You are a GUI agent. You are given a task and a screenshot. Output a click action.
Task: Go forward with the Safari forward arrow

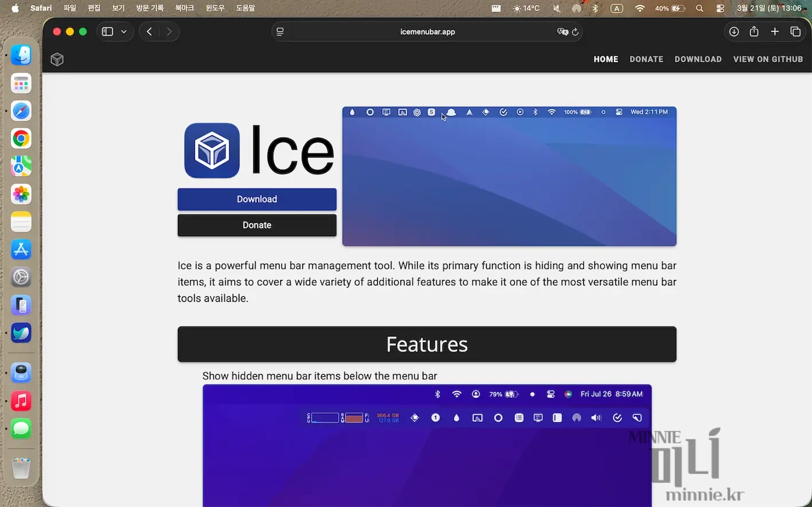point(169,32)
